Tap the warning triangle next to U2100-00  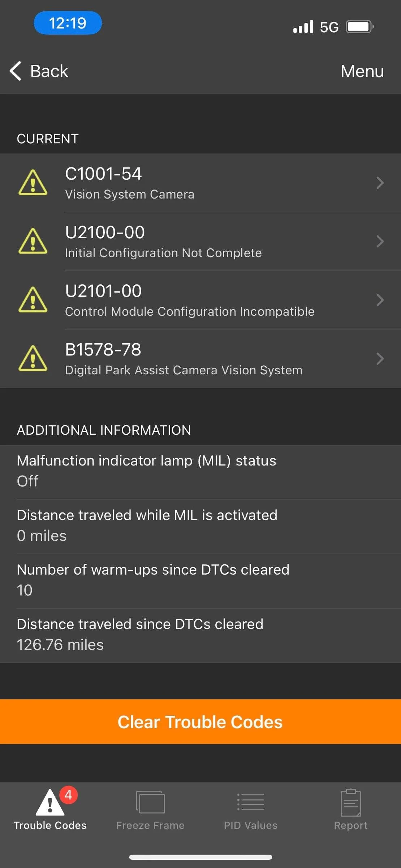pos(33,241)
